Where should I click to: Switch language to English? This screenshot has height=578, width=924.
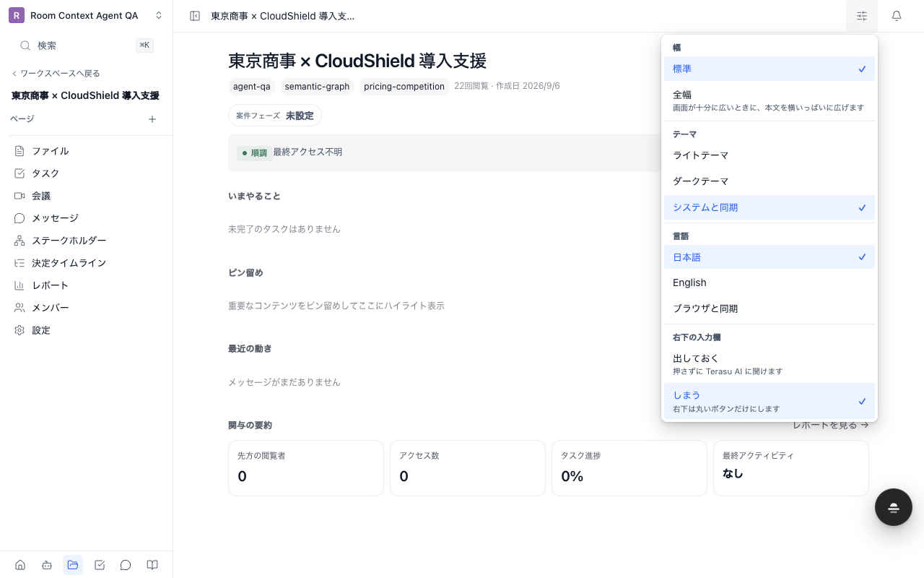click(x=770, y=282)
